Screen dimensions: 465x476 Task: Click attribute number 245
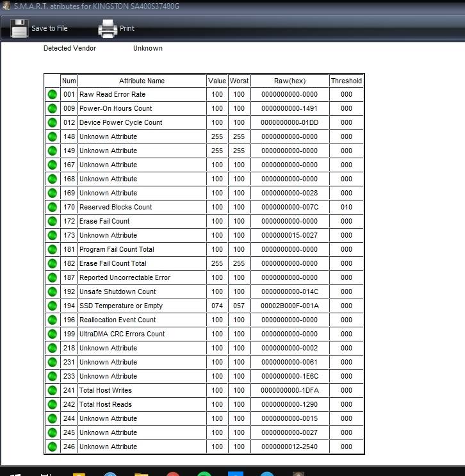click(69, 432)
